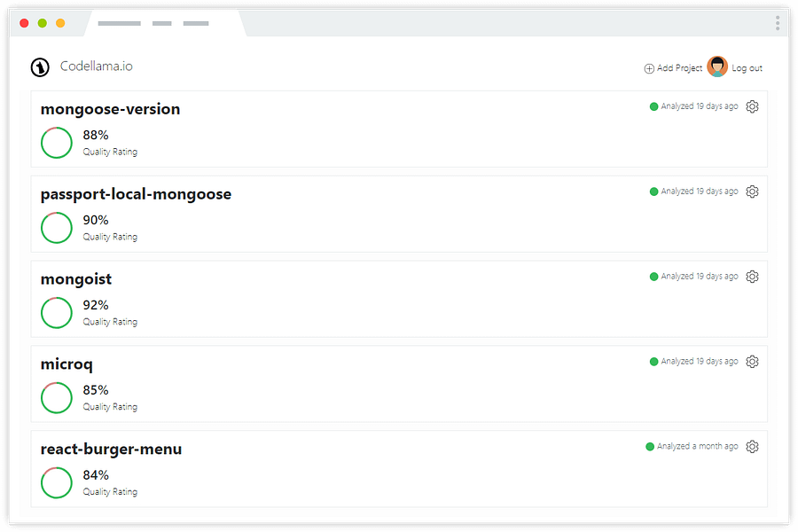798x532 pixels.
Task: Click the Codellama llama logo icon
Action: tap(40, 67)
